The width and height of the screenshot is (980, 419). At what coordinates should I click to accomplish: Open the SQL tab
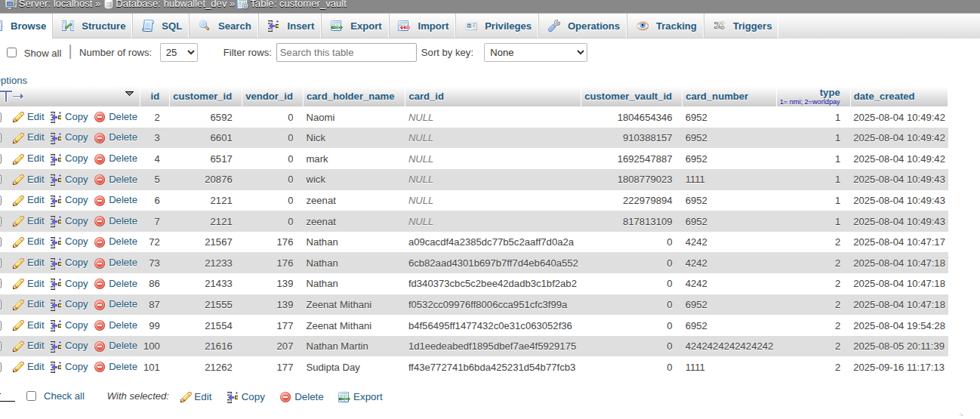162,26
